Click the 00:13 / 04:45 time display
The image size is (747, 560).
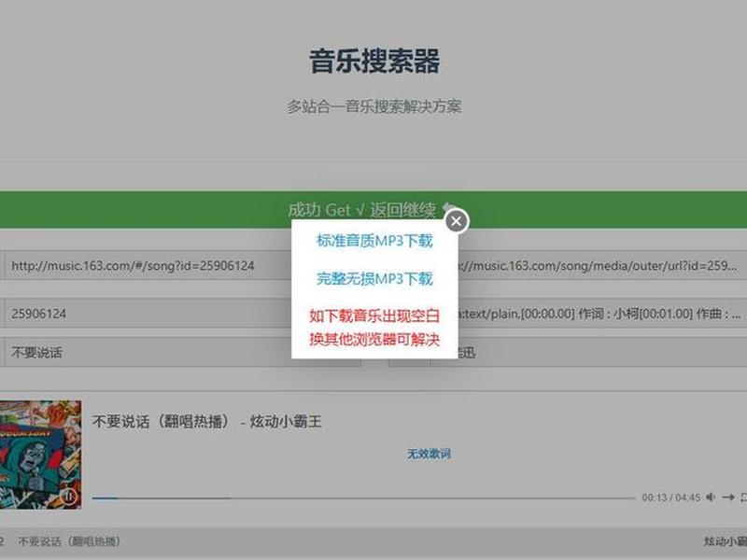pyautogui.click(x=670, y=497)
